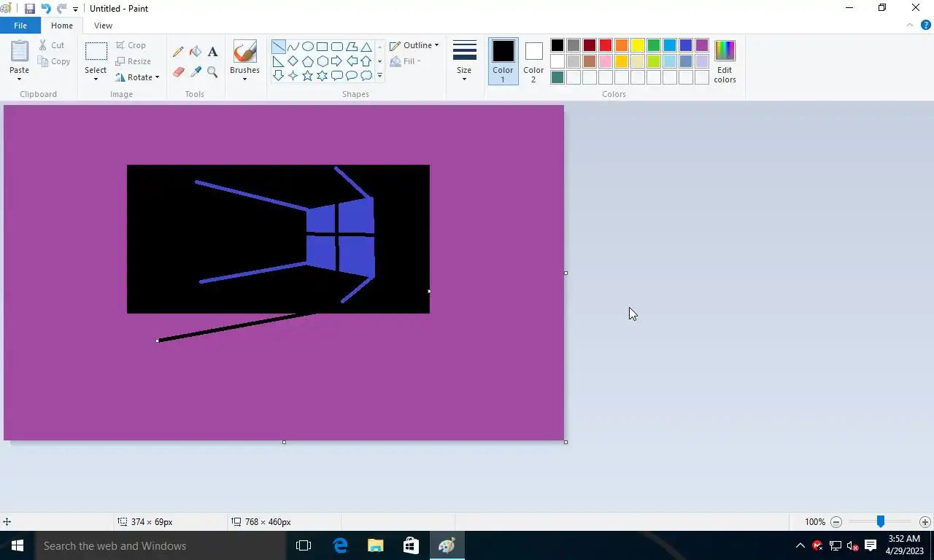The width and height of the screenshot is (934, 560).
Task: Choose the Oval shape
Action: point(308,47)
